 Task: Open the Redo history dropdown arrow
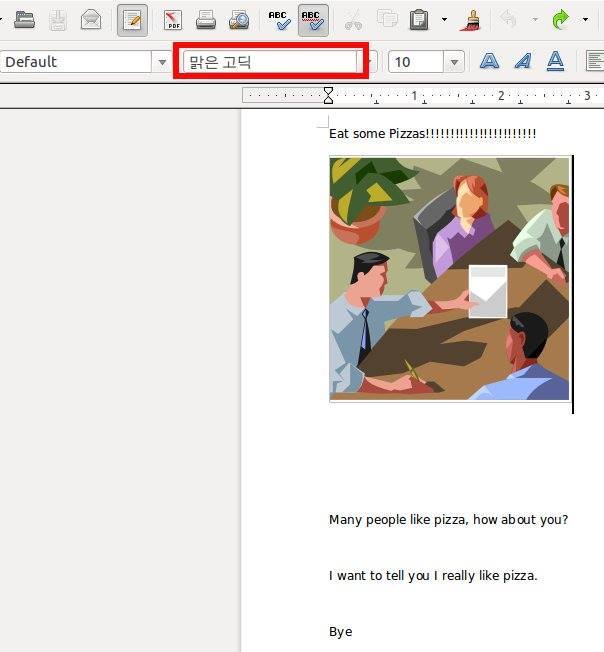point(585,19)
